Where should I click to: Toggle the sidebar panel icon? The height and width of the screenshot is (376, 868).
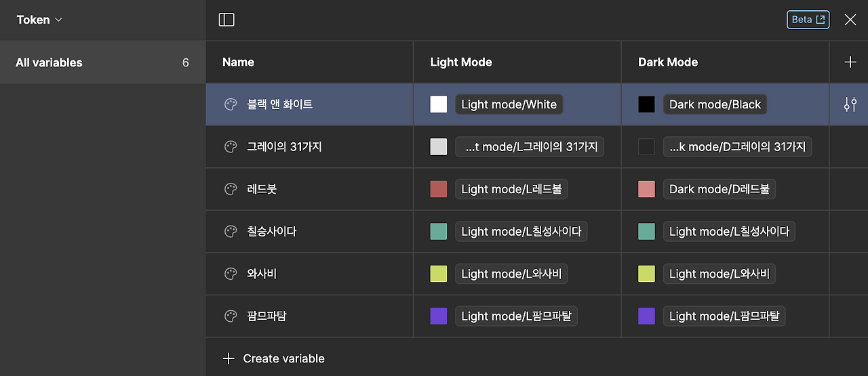point(226,20)
